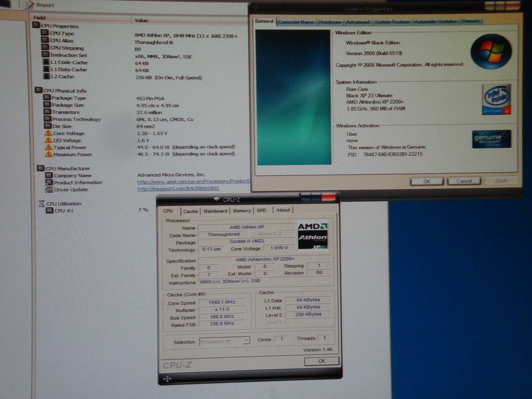532x399 pixels.
Task: Click the Core Voltage field 1.616 V in CPU-Z
Action: [x=279, y=248]
